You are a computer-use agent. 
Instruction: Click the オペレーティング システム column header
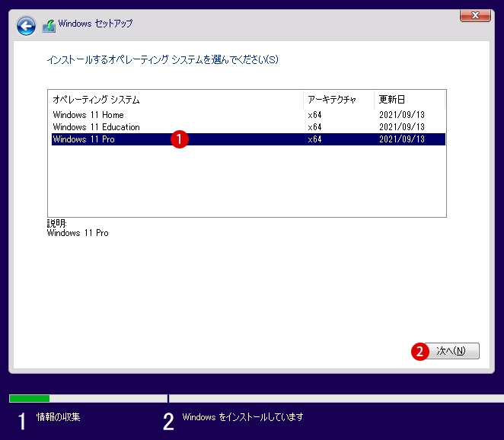coord(176,100)
